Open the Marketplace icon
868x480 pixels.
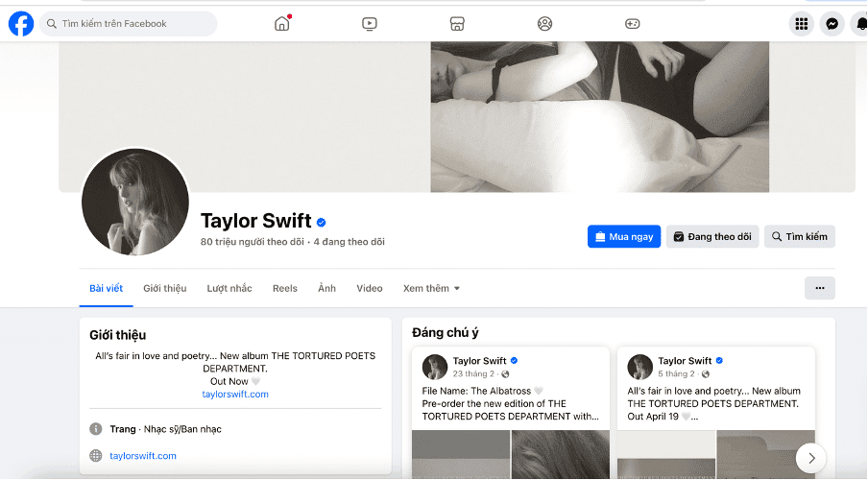[457, 24]
